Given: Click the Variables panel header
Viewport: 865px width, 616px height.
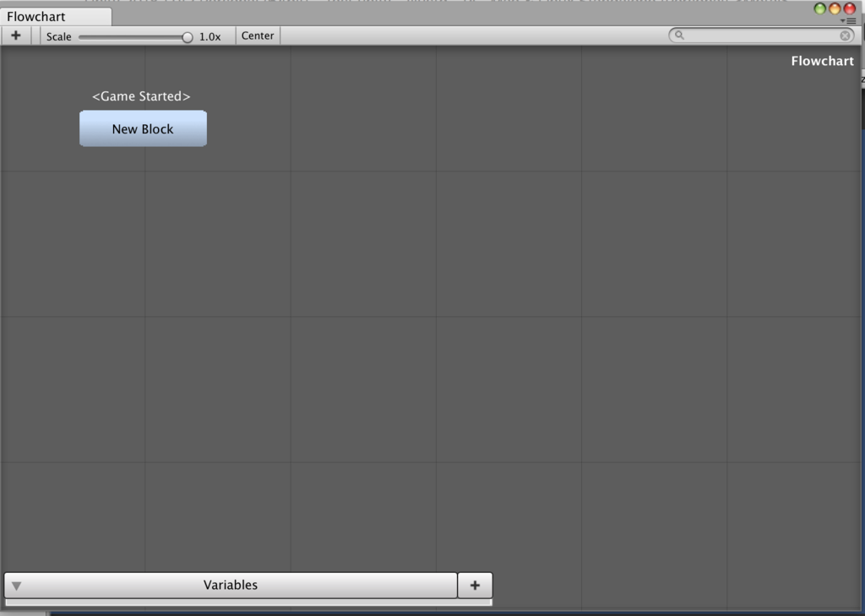Looking at the screenshot, I should [231, 585].
